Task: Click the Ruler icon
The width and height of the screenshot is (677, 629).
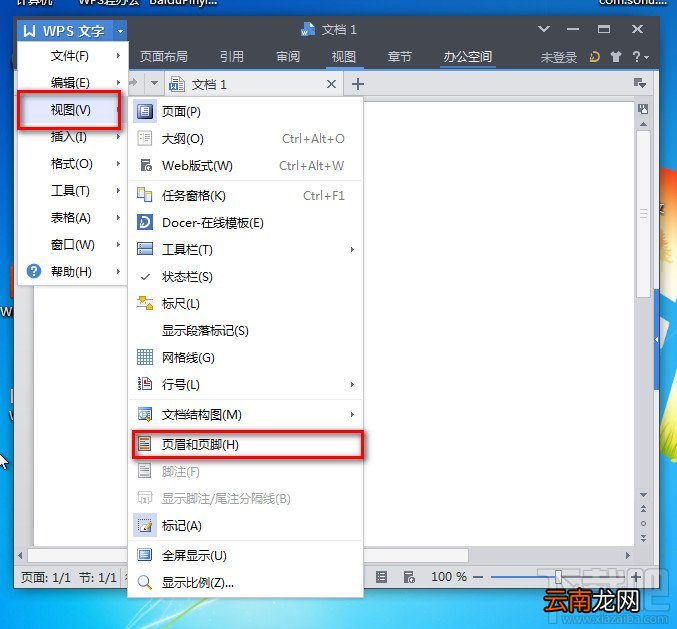Action: tap(145, 303)
